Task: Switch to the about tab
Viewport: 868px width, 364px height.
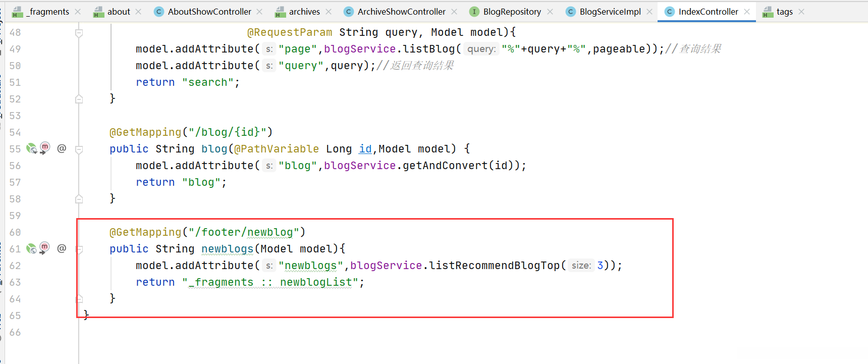Action: point(118,12)
